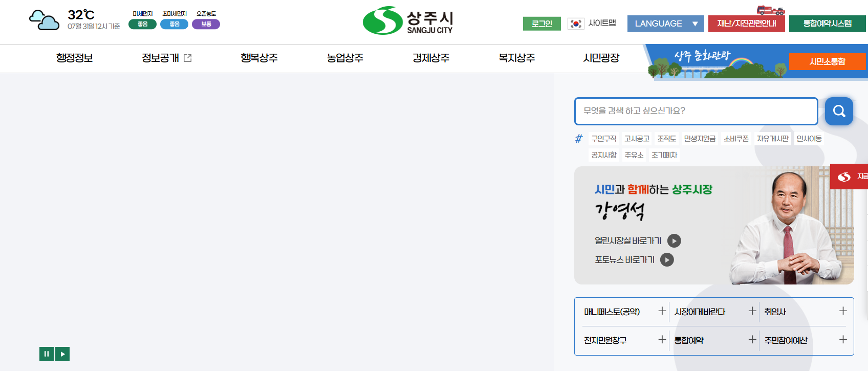Select 구인구직 keyword tag
Viewport: 868px width, 373px height.
point(604,139)
